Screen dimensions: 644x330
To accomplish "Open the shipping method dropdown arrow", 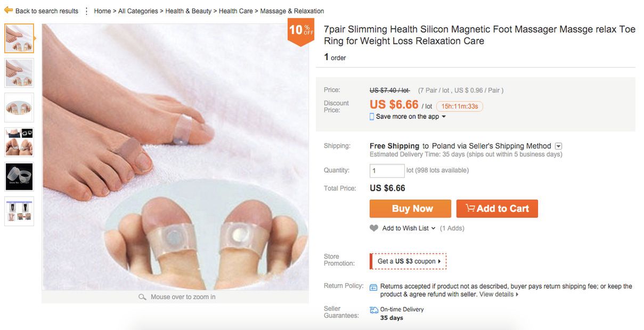I will point(558,146).
